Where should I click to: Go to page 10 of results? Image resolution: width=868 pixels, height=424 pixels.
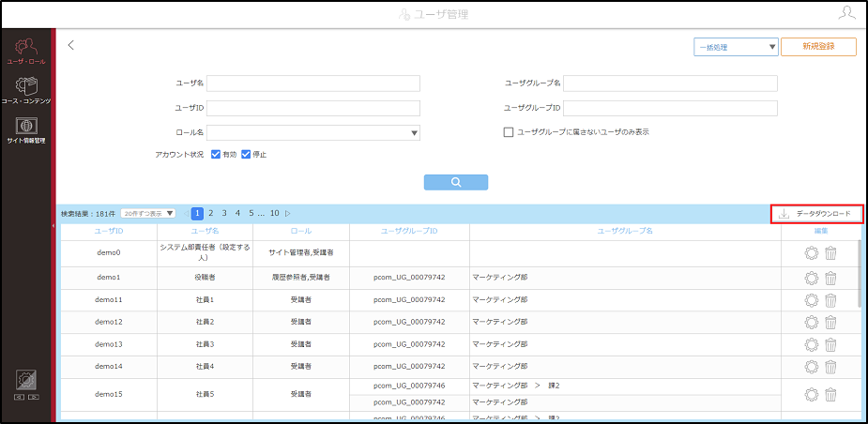(275, 213)
